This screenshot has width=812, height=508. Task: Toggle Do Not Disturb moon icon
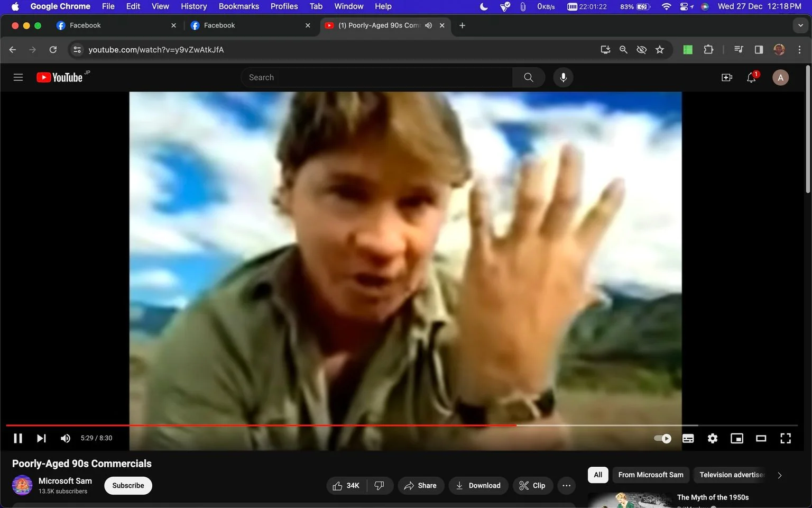pos(484,6)
